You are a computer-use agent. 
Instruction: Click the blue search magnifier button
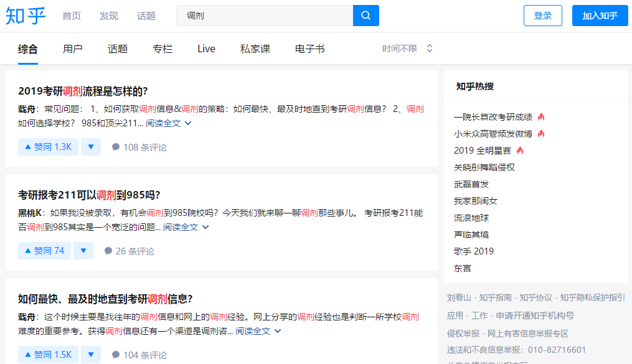pos(366,16)
